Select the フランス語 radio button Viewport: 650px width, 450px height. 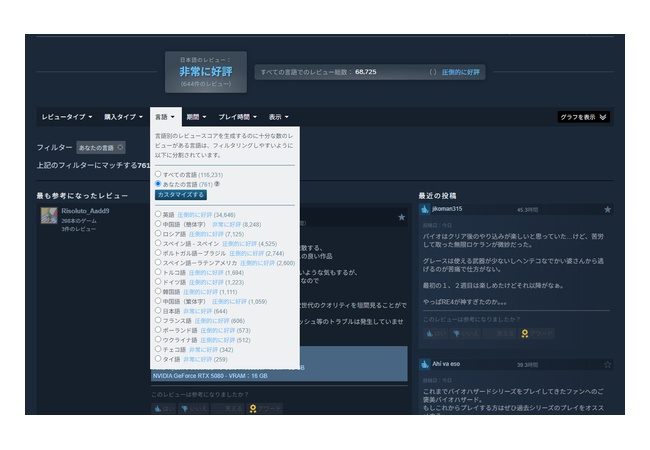click(x=158, y=320)
